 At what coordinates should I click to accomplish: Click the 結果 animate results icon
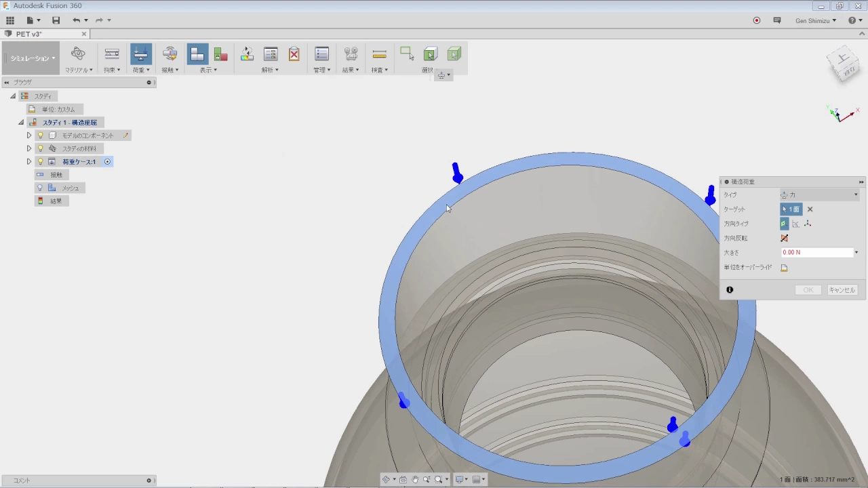point(351,54)
